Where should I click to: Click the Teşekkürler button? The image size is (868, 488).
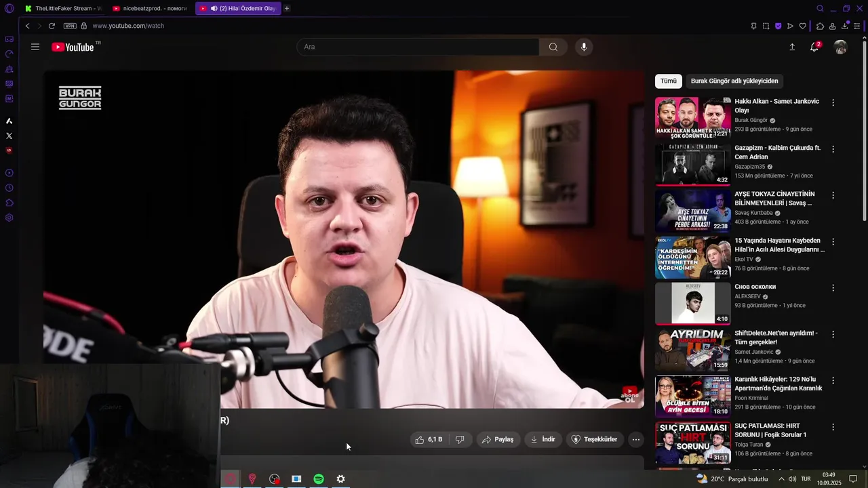(595, 439)
